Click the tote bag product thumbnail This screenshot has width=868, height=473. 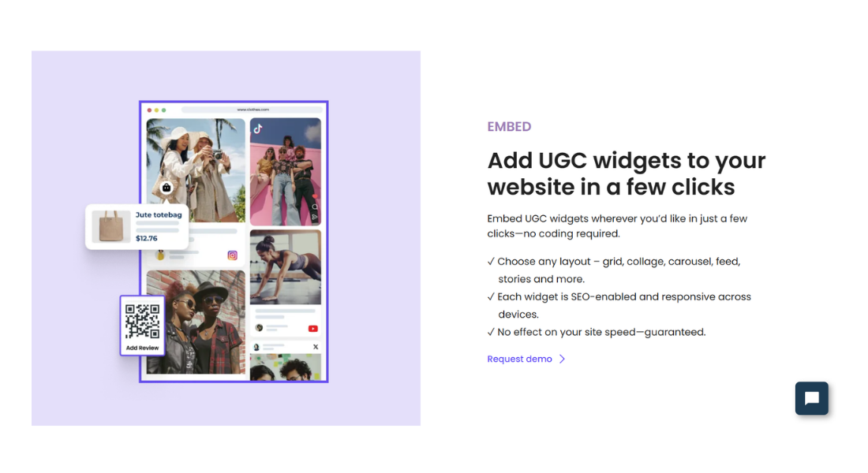(110, 226)
